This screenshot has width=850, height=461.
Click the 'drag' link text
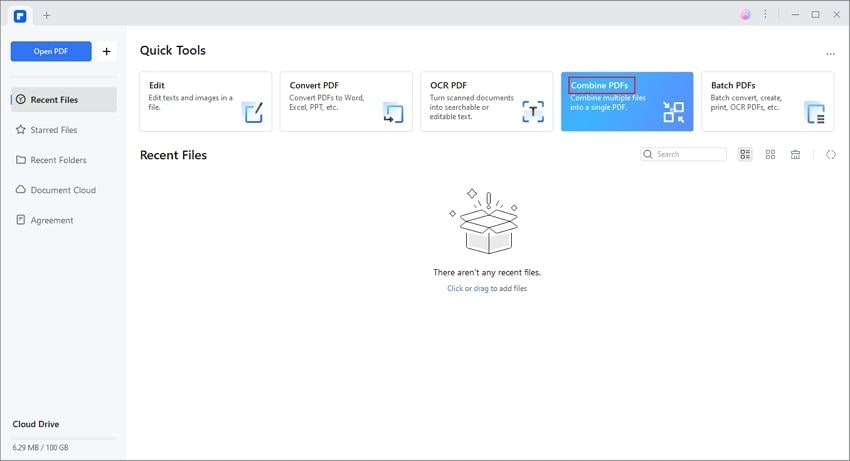coord(481,289)
